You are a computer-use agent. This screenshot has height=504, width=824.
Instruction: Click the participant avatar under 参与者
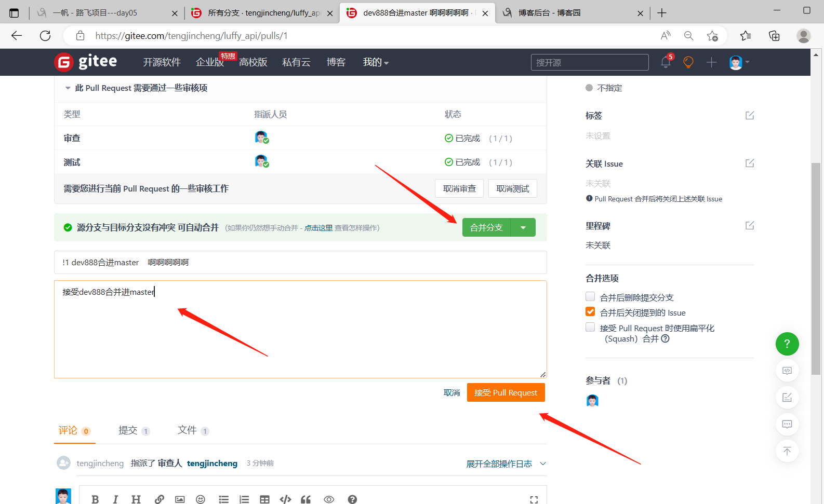592,400
